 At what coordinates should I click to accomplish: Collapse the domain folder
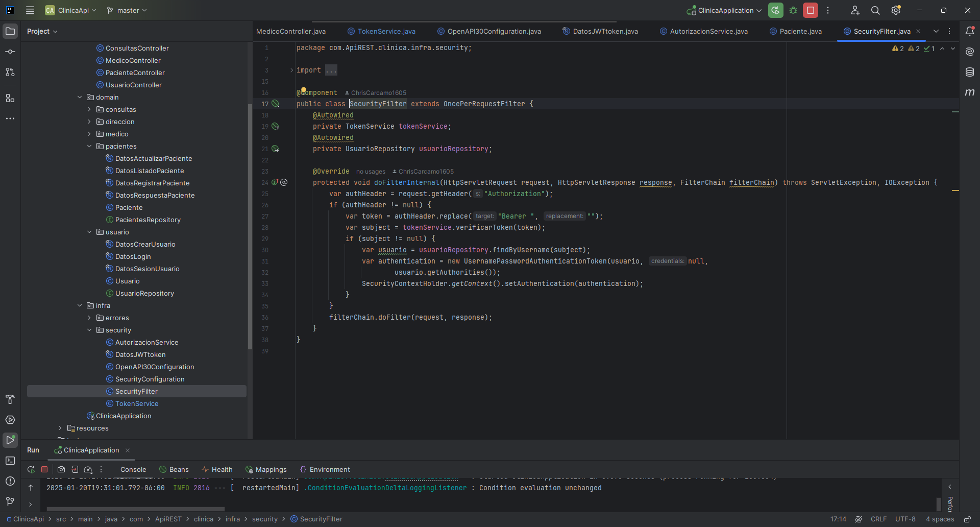(x=80, y=97)
